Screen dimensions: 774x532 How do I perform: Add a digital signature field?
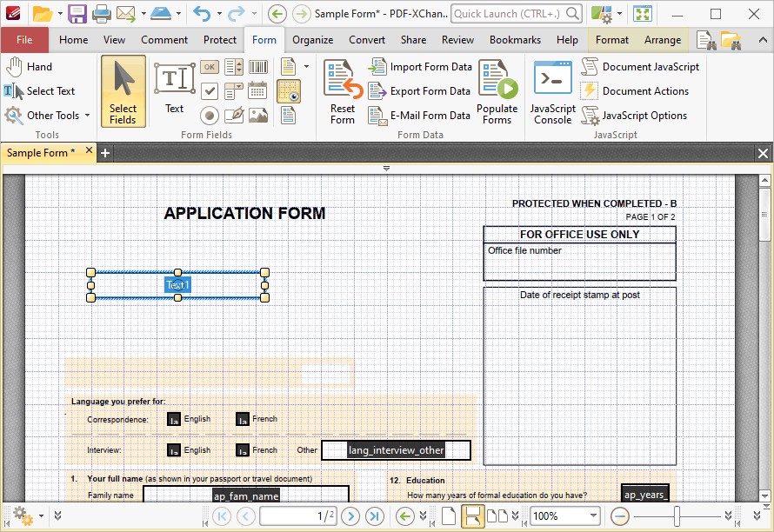coord(234,116)
